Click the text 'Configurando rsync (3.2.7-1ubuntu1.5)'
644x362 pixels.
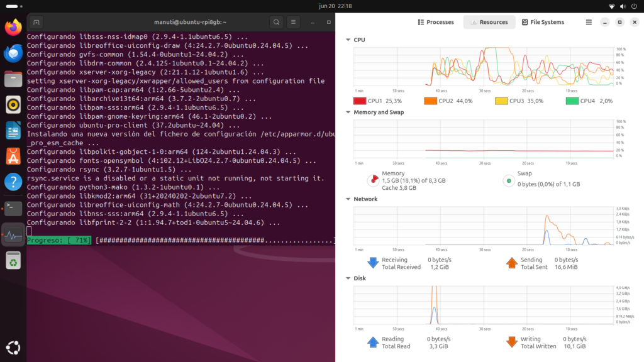coord(101,170)
